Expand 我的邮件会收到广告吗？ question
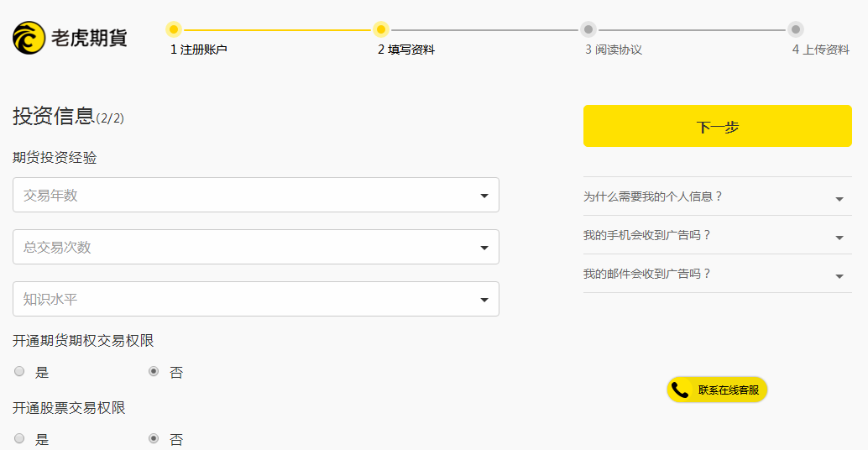This screenshot has width=868, height=450. pyautogui.click(x=718, y=274)
